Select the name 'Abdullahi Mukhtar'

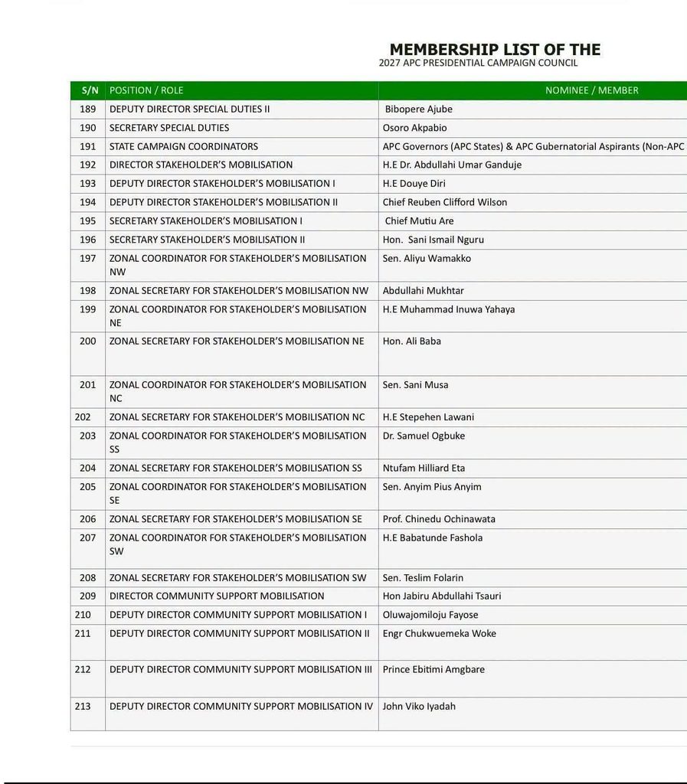pos(423,290)
